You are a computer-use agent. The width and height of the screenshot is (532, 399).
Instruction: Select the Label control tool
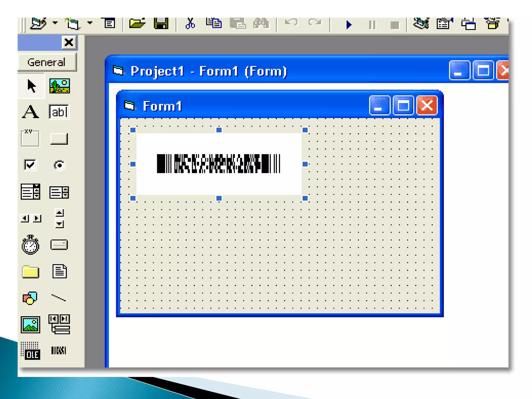point(31,112)
